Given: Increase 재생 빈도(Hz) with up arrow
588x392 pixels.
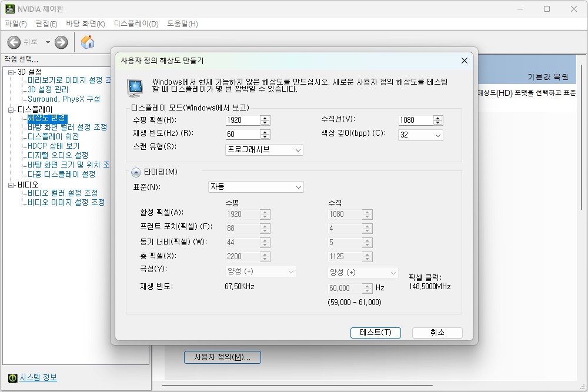Looking at the screenshot, I should coord(265,132).
